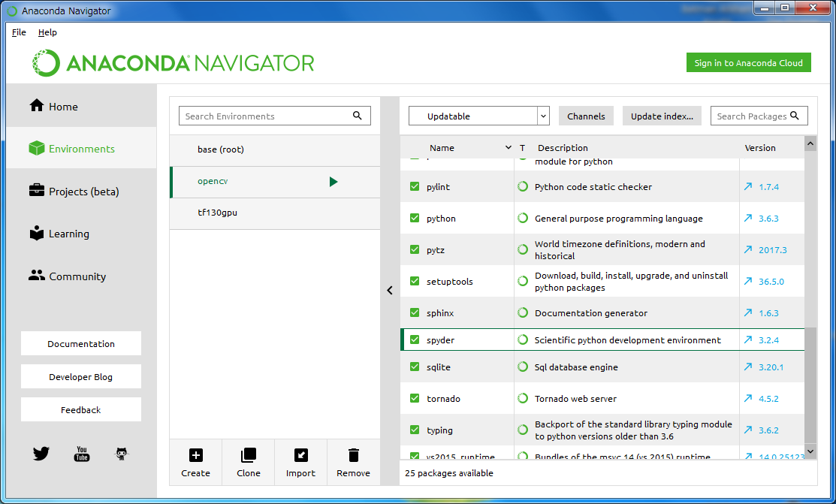This screenshot has height=504, width=836.
Task: Open GitHub octocat icon in sidebar
Action: tap(122, 454)
